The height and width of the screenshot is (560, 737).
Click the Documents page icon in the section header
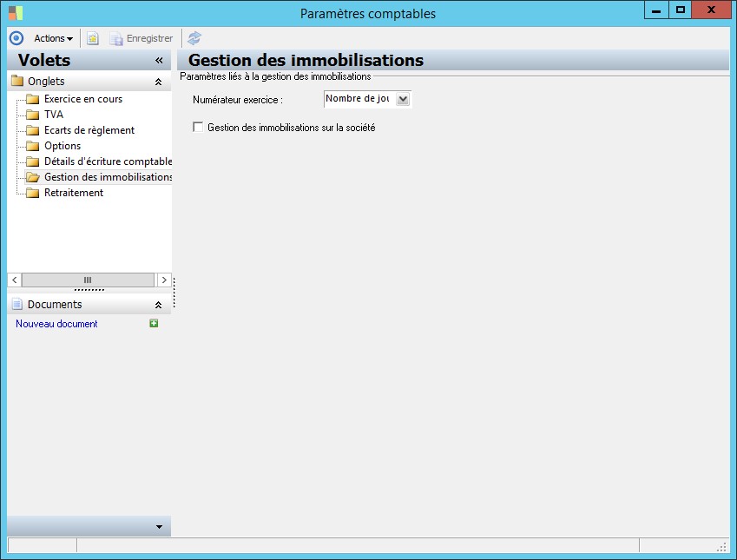tap(17, 304)
